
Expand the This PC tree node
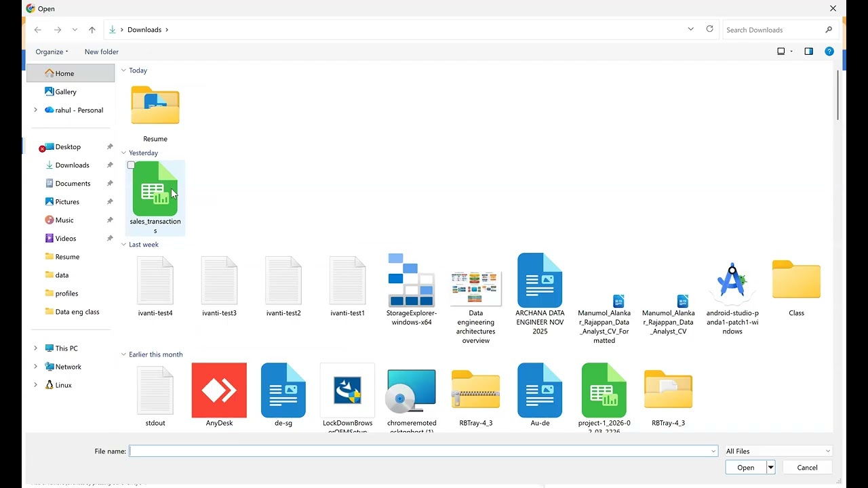click(x=35, y=348)
